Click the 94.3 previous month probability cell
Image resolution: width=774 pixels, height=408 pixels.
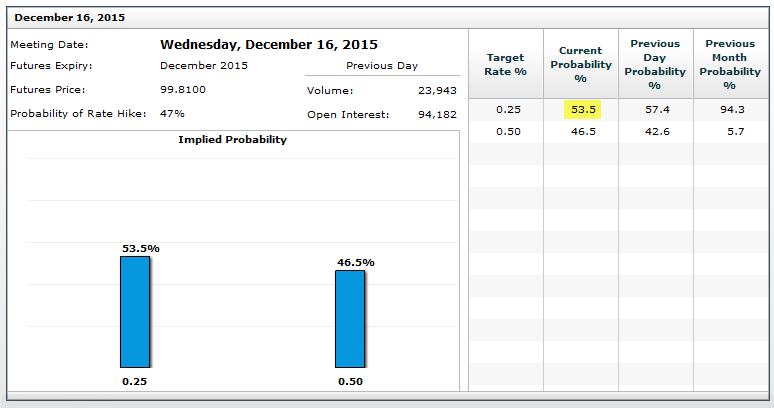point(733,109)
